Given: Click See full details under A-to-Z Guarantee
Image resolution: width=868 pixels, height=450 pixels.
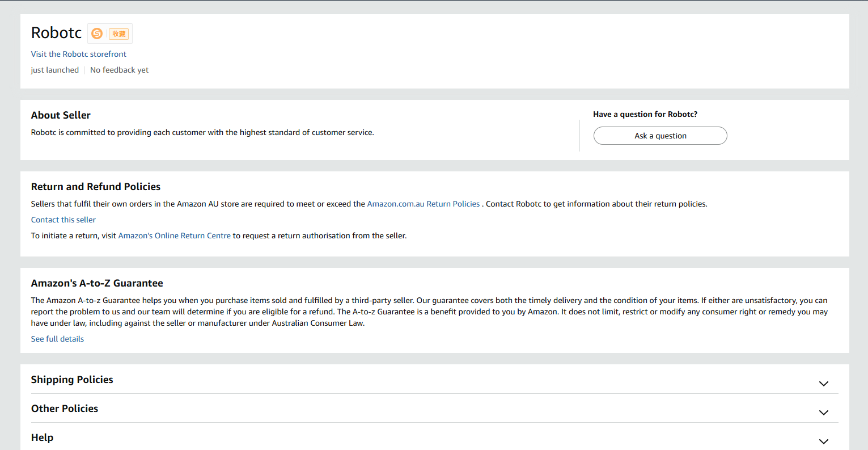Looking at the screenshot, I should 57,339.
